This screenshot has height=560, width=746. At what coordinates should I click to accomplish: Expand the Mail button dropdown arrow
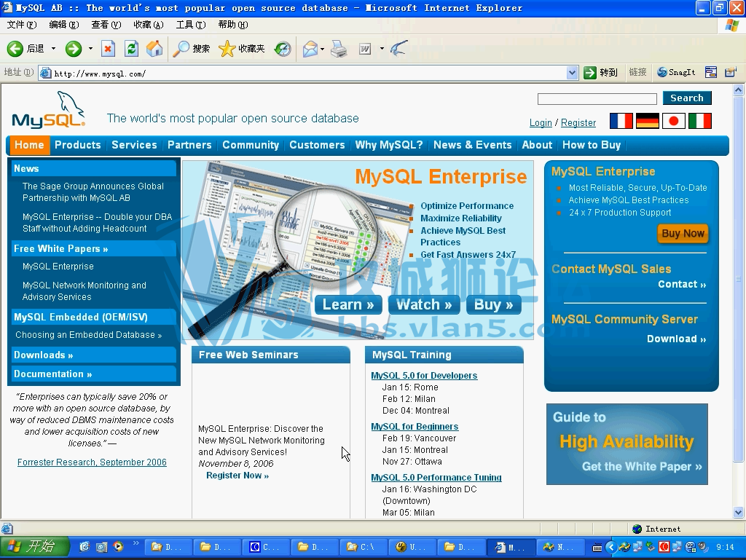[322, 49]
